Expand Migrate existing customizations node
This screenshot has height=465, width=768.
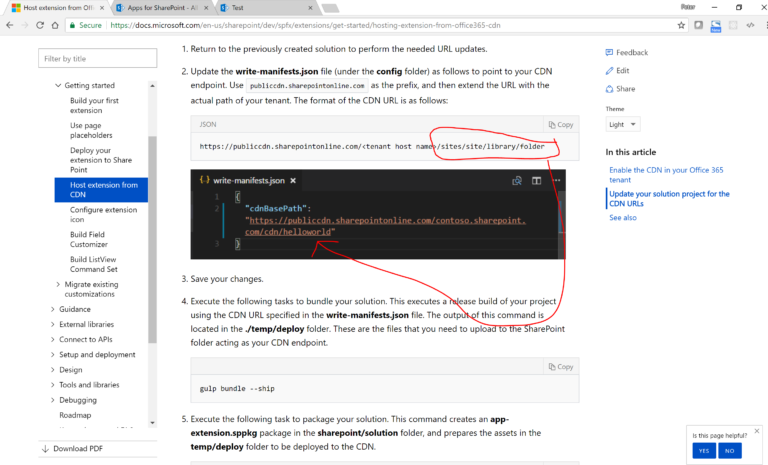click(58, 284)
